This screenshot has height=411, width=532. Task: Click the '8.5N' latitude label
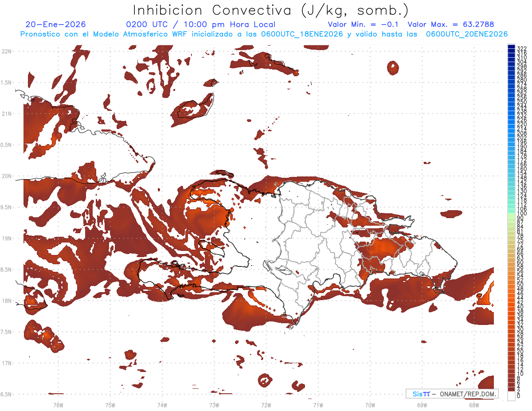[7, 270]
